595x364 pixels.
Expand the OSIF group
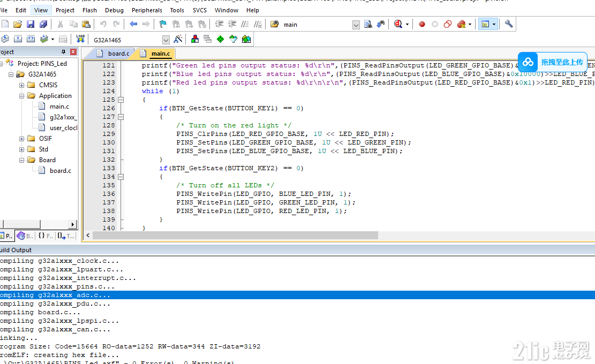coord(21,139)
